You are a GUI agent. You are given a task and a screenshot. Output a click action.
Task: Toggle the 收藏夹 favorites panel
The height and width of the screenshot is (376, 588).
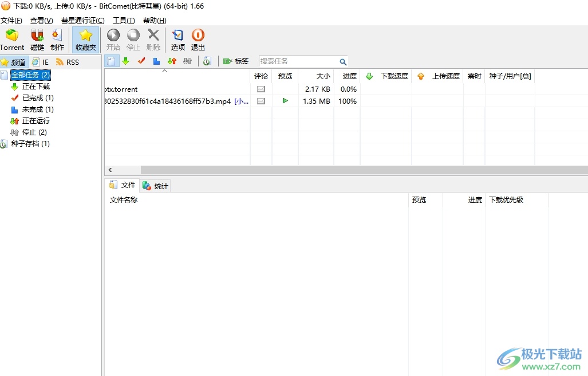[85, 40]
